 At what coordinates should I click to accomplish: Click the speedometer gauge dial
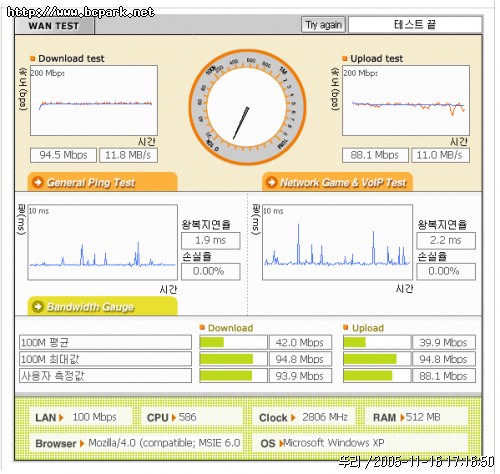247,107
